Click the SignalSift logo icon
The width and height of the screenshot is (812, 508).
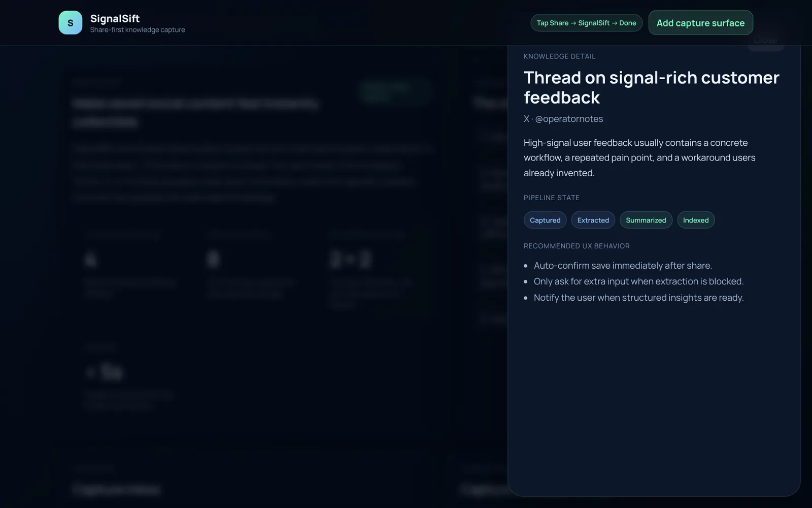[x=70, y=23]
